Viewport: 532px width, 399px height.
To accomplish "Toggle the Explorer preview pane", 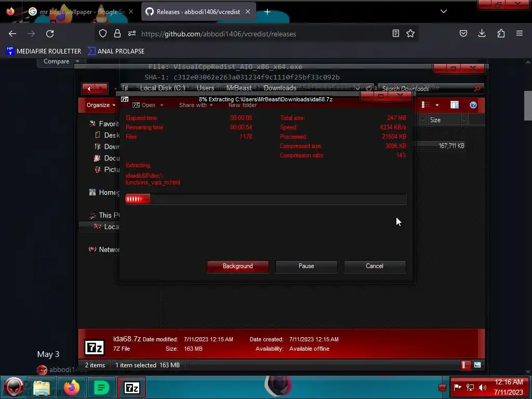I will click(x=454, y=105).
